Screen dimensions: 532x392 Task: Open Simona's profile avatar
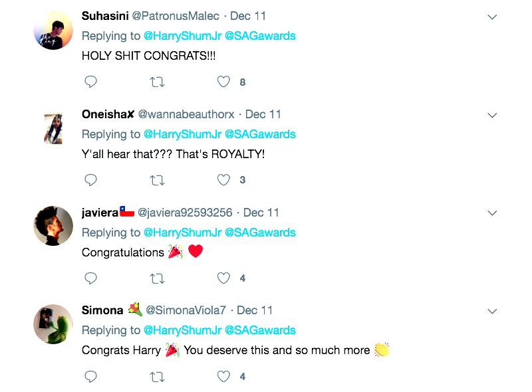[x=53, y=324]
